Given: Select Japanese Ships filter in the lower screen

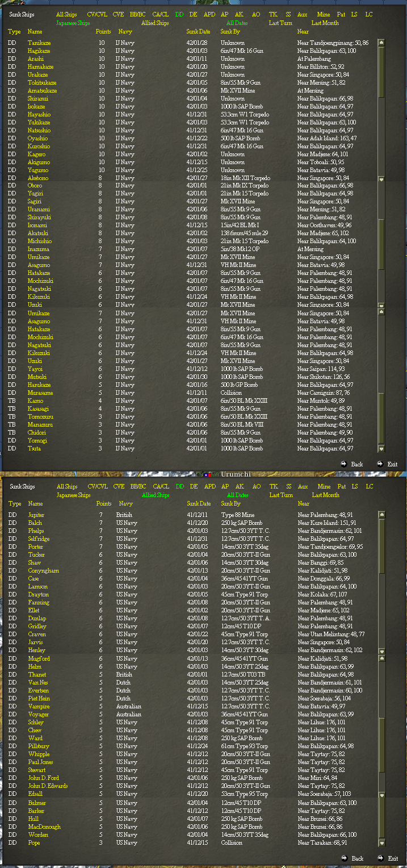Looking at the screenshot, I should tap(74, 495).
